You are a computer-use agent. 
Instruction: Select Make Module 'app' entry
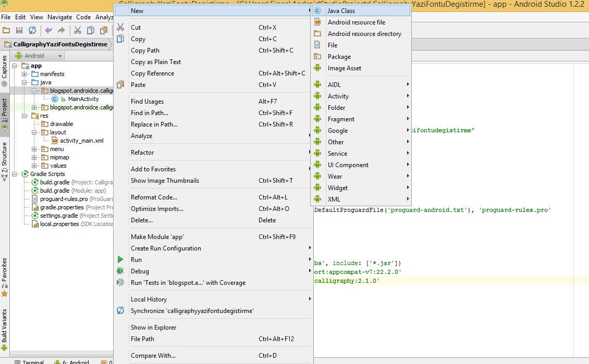213,237
